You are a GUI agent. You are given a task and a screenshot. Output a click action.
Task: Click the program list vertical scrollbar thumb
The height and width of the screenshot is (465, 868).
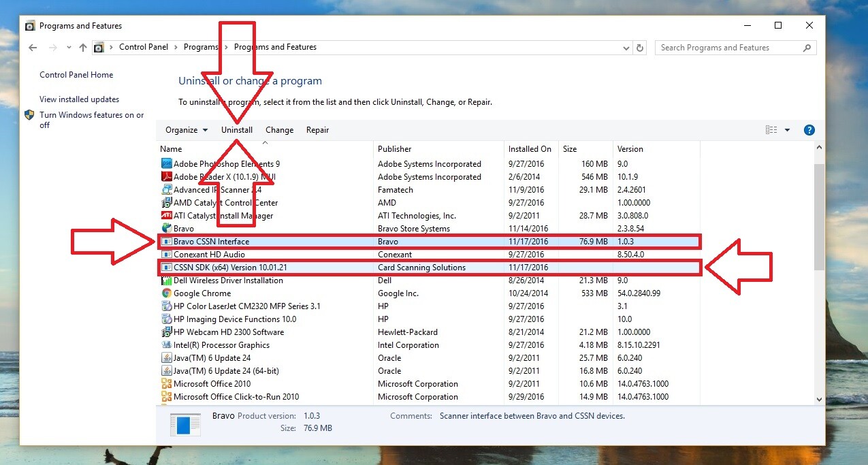(x=819, y=218)
